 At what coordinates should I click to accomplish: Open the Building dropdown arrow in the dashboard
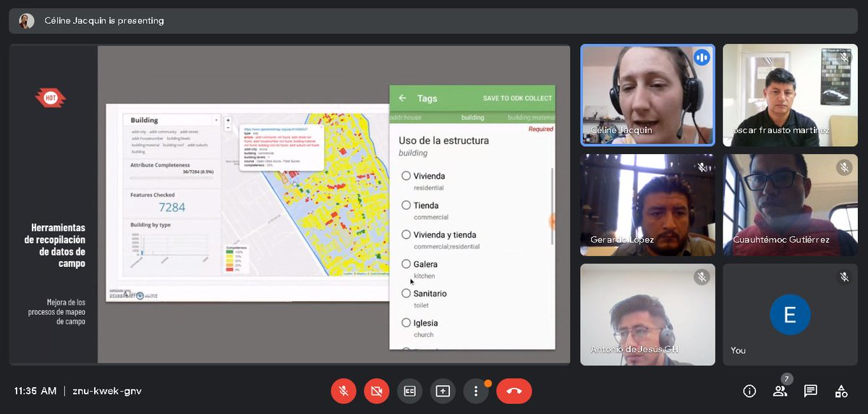[216, 120]
